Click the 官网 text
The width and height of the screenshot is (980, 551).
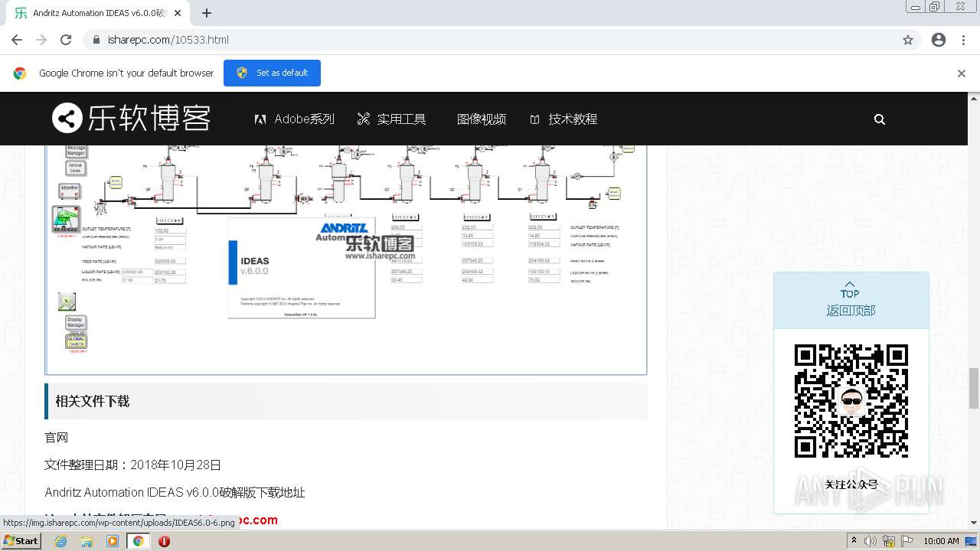pos(57,438)
